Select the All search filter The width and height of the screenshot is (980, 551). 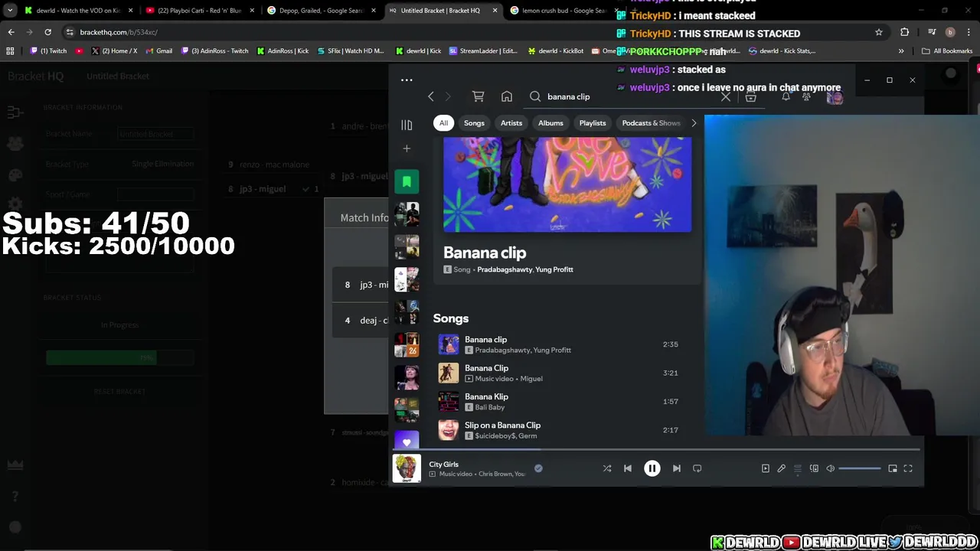click(x=443, y=123)
